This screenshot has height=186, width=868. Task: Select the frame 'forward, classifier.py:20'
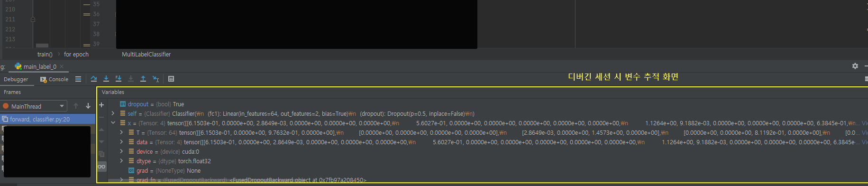click(47, 119)
